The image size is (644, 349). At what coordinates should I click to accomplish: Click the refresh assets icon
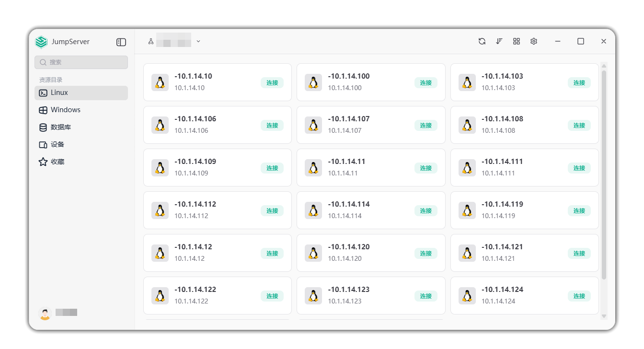click(x=482, y=41)
